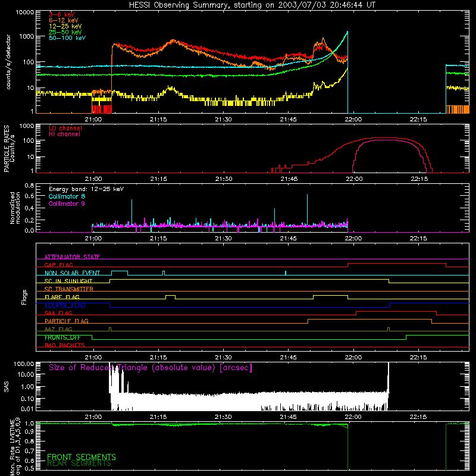Click the ECLIPSE_FLAG label
This screenshot has height=476, width=476.
65,305
